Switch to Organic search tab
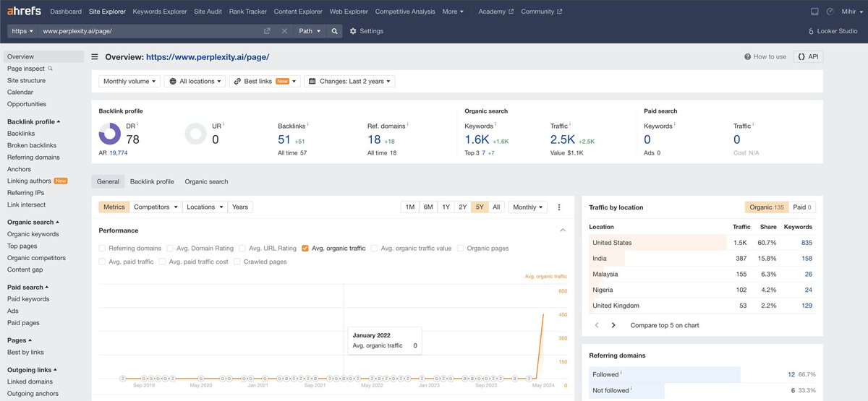The image size is (868, 401). (x=206, y=181)
